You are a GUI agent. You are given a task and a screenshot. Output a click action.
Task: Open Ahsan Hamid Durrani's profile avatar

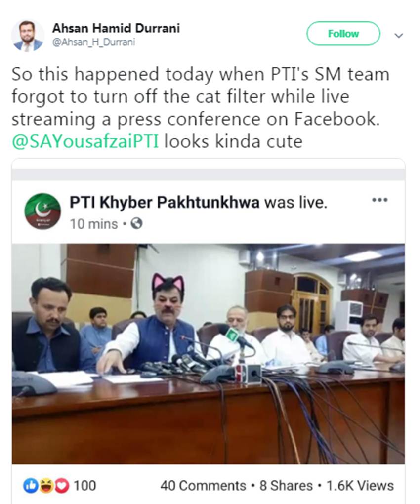click(x=27, y=36)
